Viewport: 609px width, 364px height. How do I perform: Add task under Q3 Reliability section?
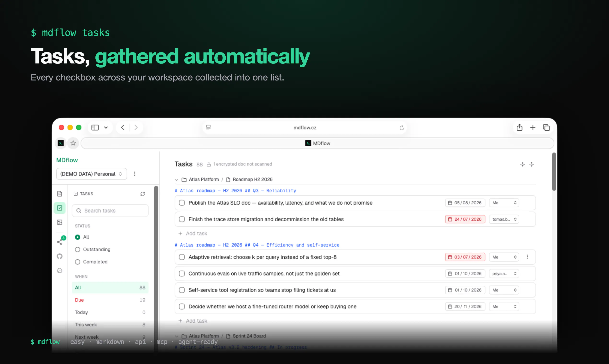point(193,233)
